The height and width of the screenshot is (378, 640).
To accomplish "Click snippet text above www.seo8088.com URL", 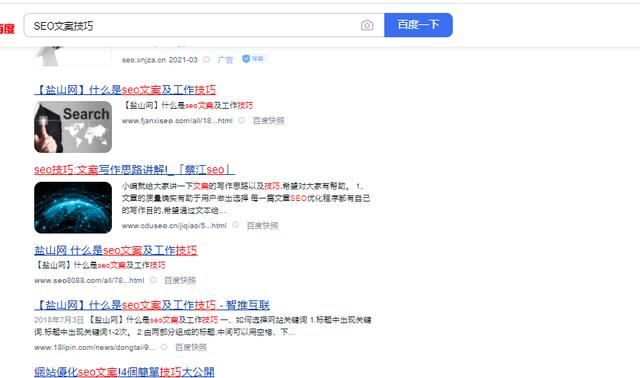I will pyautogui.click(x=100, y=265).
